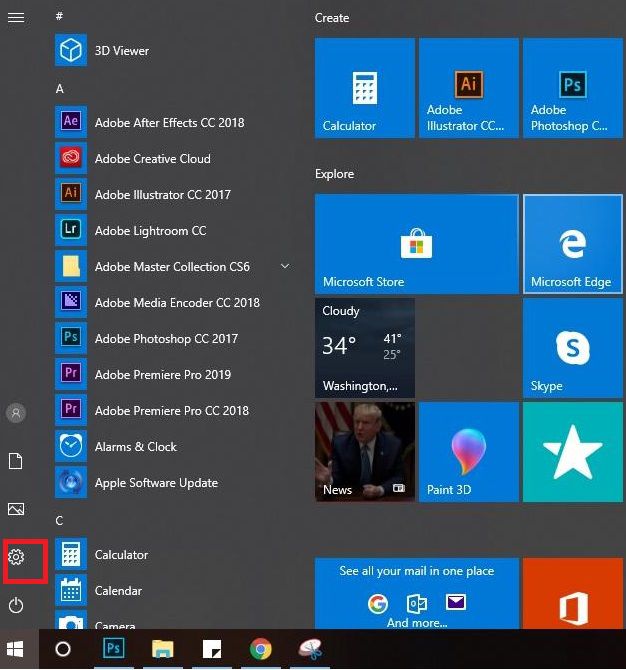Image resolution: width=626 pixels, height=670 pixels.
Task: Open File Explorer on taskbar
Action: click(x=163, y=649)
